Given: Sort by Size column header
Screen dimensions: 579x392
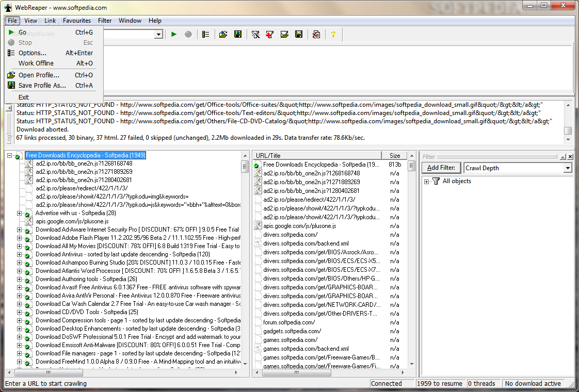Looking at the screenshot, I should coord(395,155).
